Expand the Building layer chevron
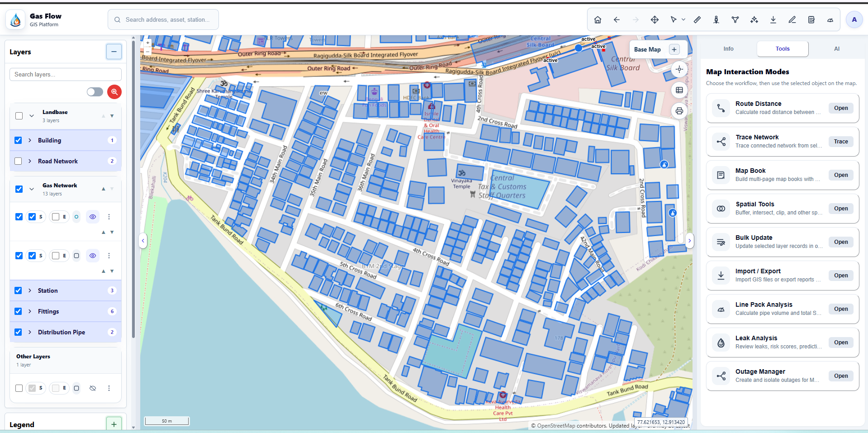The image size is (868, 433). [30, 140]
